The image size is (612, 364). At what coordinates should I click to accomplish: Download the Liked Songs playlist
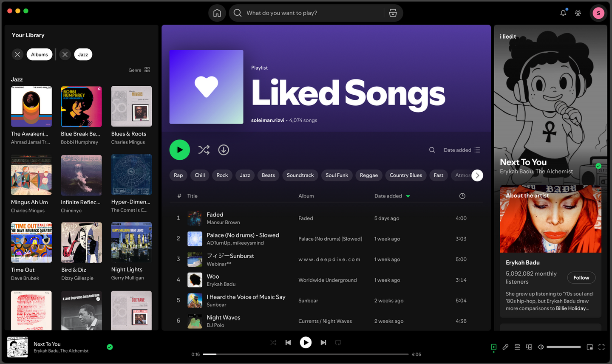click(x=224, y=150)
